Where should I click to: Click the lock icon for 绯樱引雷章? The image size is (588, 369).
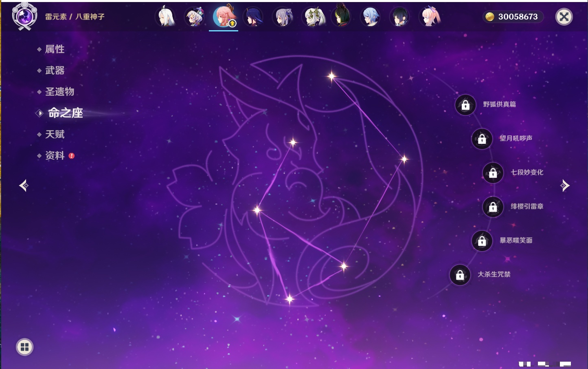(493, 207)
